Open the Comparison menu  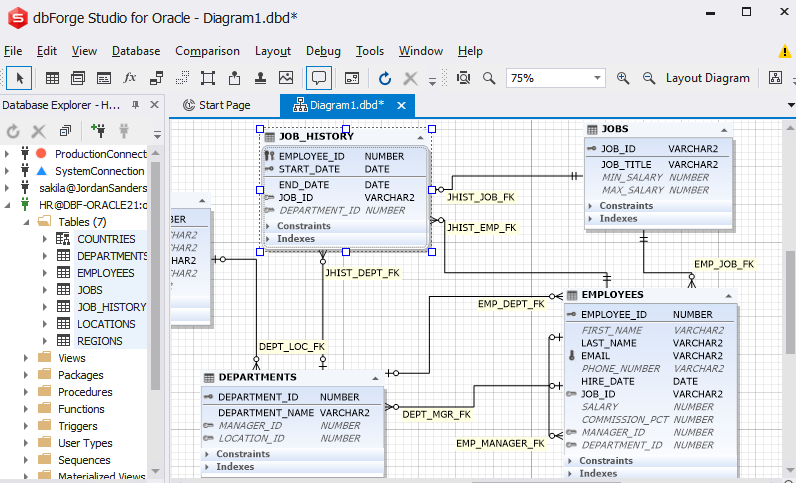207,51
